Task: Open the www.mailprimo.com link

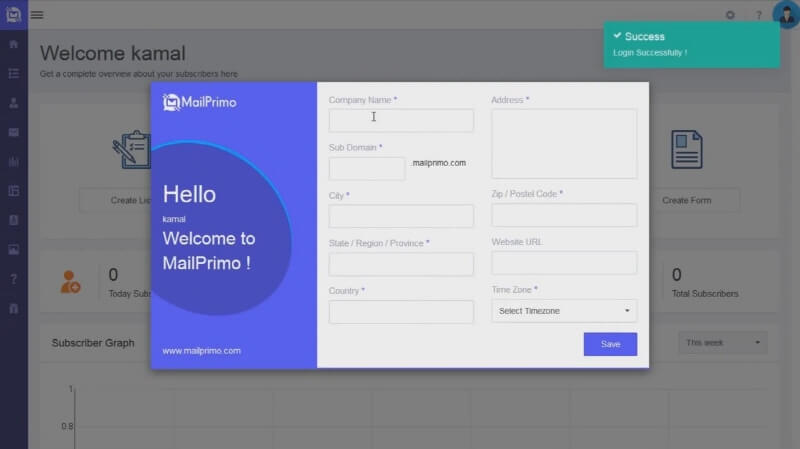Action: (x=202, y=351)
